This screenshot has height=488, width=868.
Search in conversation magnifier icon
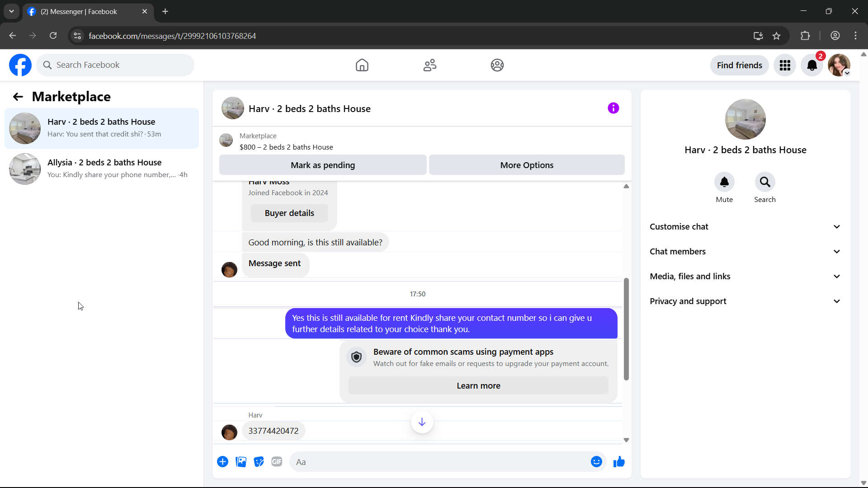point(765,182)
